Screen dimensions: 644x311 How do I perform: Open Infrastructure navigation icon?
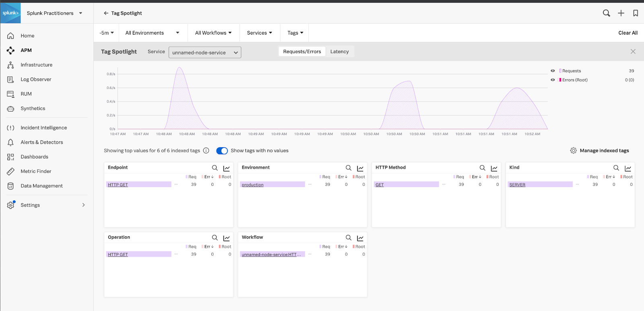coord(11,65)
